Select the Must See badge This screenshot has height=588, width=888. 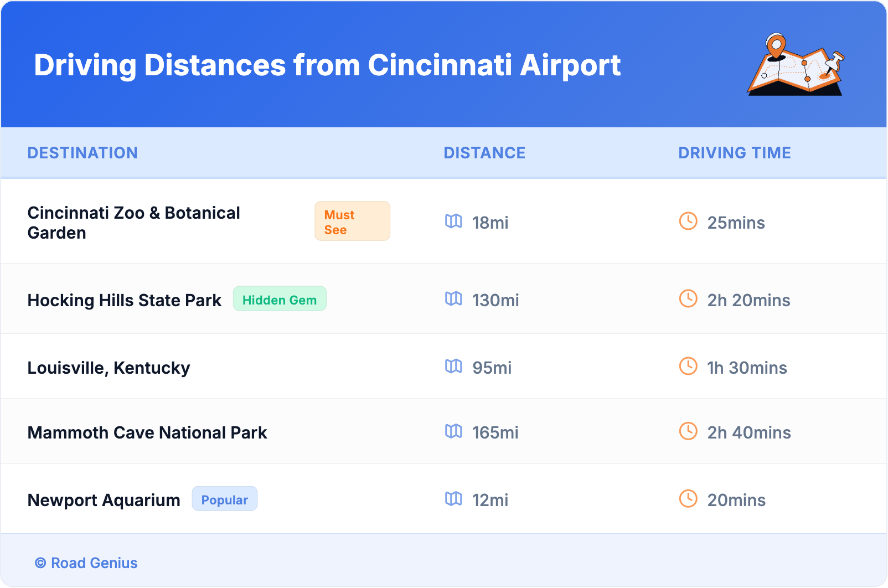[352, 221]
